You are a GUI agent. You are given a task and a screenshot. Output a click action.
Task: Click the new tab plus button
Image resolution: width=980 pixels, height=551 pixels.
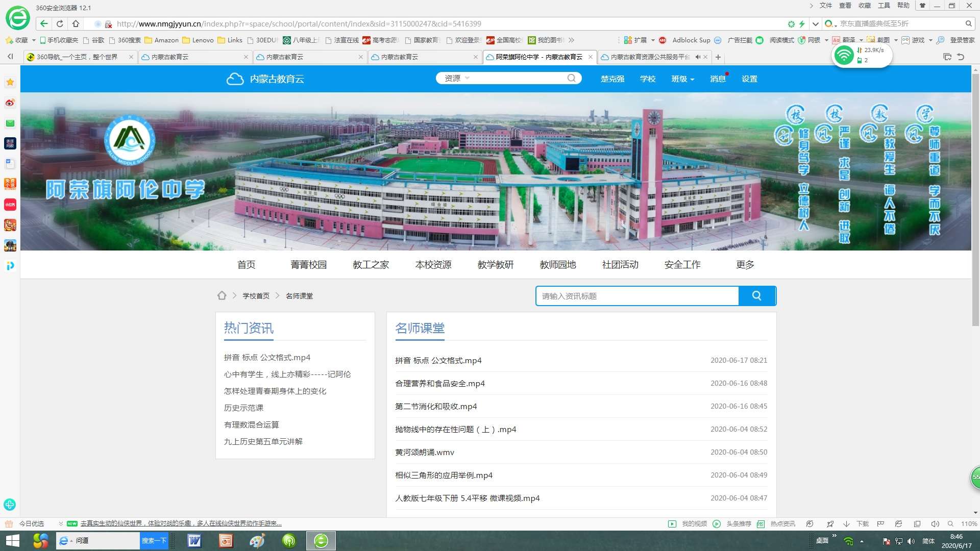click(718, 57)
